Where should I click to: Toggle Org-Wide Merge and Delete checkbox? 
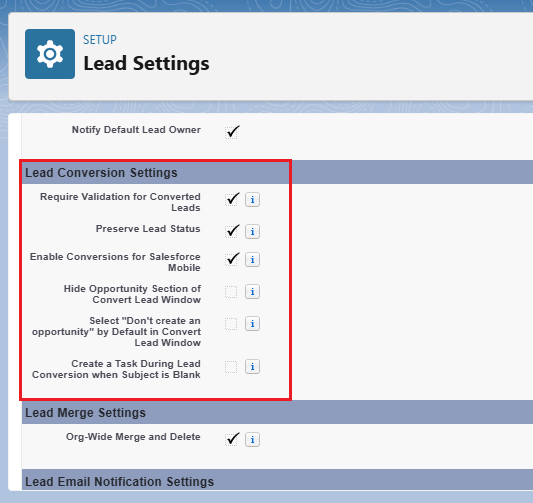(231, 439)
